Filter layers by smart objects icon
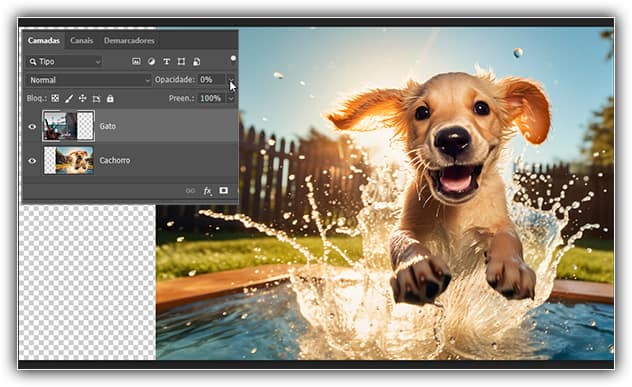 click(x=196, y=61)
